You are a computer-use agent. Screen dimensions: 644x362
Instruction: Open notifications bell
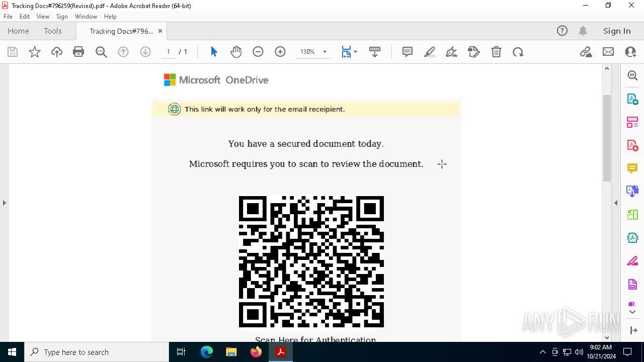[583, 31]
